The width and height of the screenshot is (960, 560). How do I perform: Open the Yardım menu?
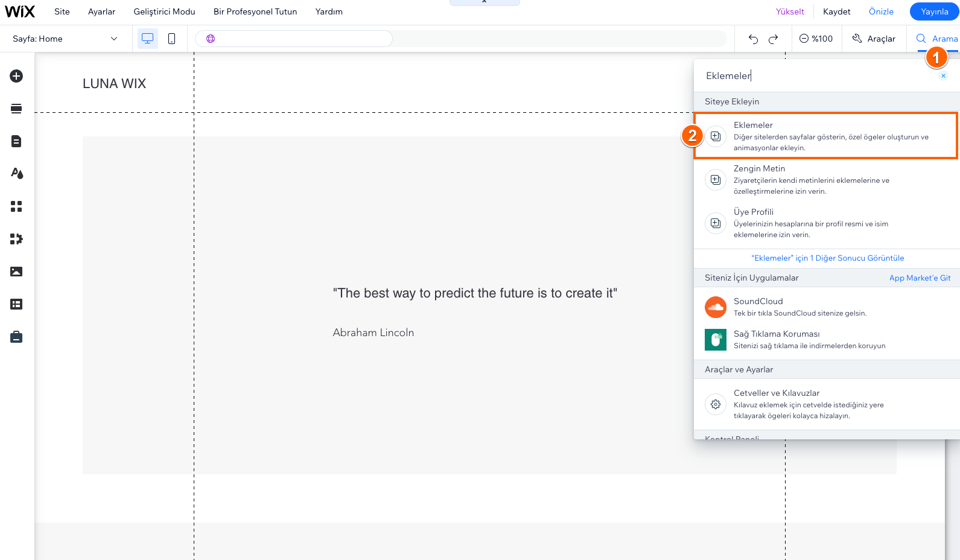(329, 11)
